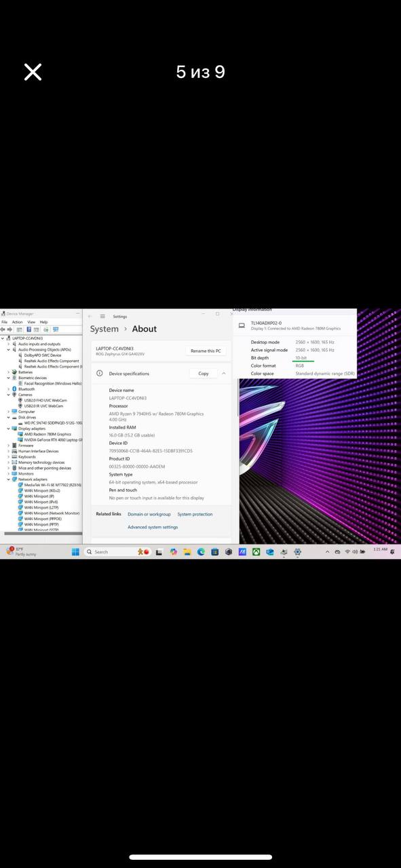The image size is (401, 868).
Task: Collapse the Network adapters tree node
Action: (8, 479)
